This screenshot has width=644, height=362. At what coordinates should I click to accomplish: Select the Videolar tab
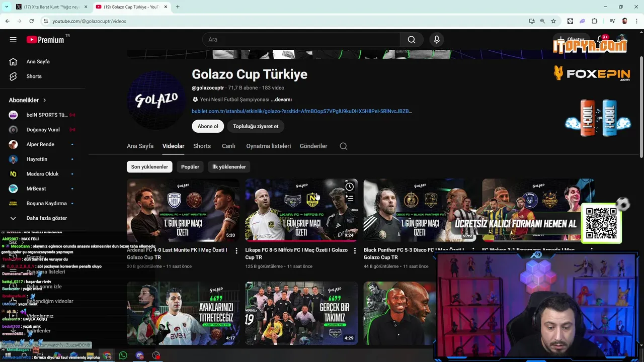173,146
